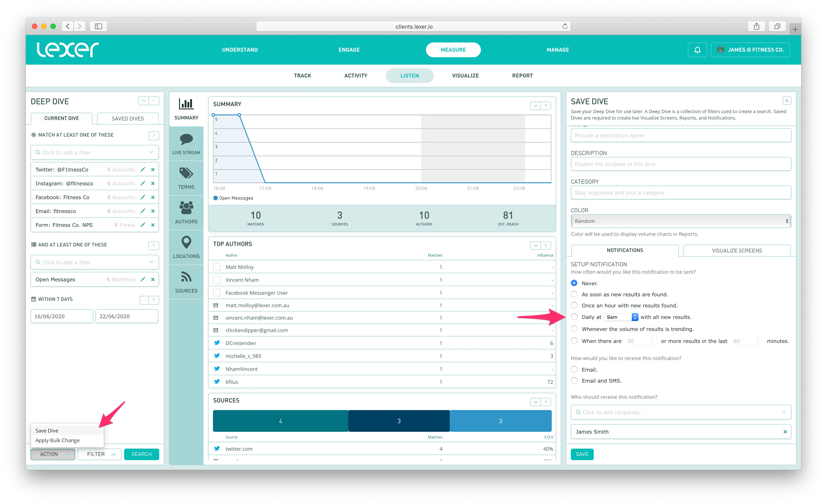Focus the dive Description input field
Image resolution: width=827 pixels, height=504 pixels.
(680, 164)
